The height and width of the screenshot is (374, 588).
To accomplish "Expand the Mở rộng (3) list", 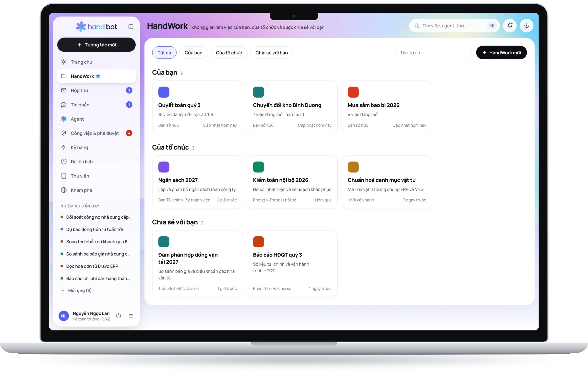I will point(77,290).
